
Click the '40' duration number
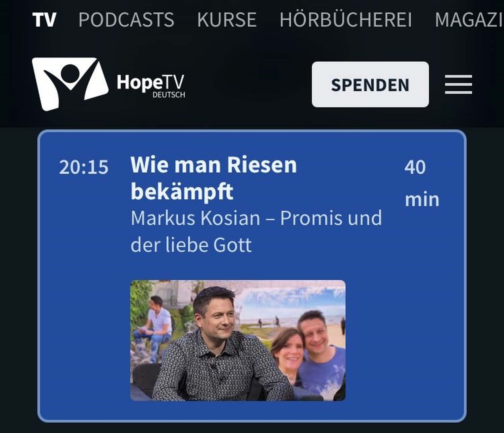(415, 167)
